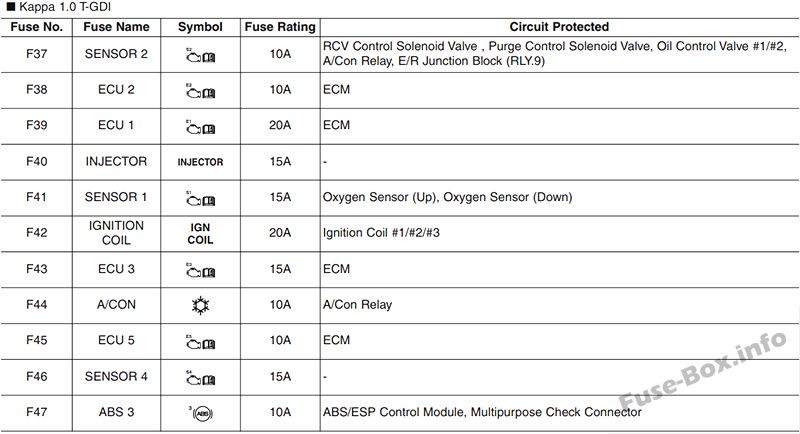Click the INJECTOR text symbol
Image resolution: width=800 pixels, height=434 pixels.
coord(200,162)
